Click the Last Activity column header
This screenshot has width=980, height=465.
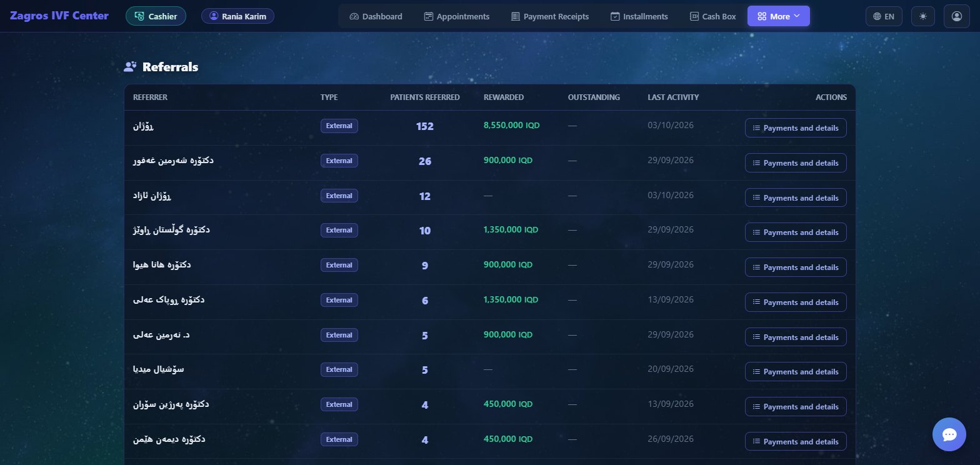point(673,97)
